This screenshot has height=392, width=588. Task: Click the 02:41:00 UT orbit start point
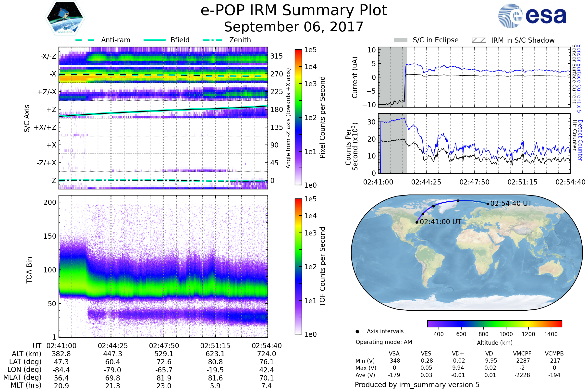[417, 222]
